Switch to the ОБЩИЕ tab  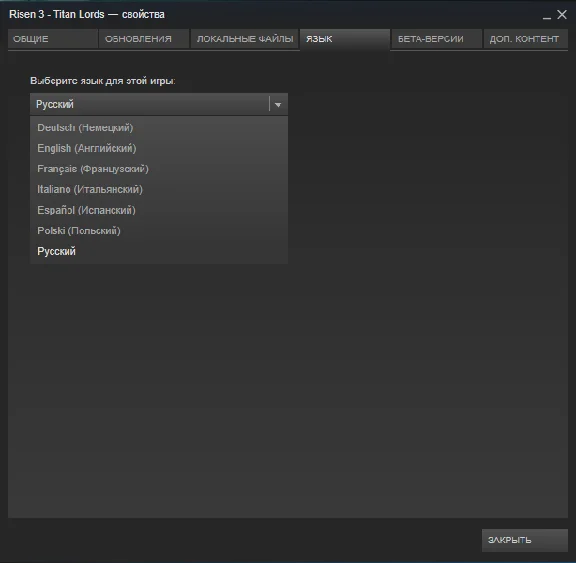click(x=53, y=39)
